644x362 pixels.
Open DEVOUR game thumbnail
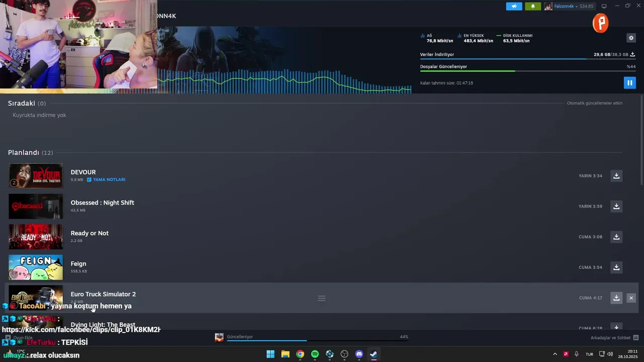tap(36, 175)
